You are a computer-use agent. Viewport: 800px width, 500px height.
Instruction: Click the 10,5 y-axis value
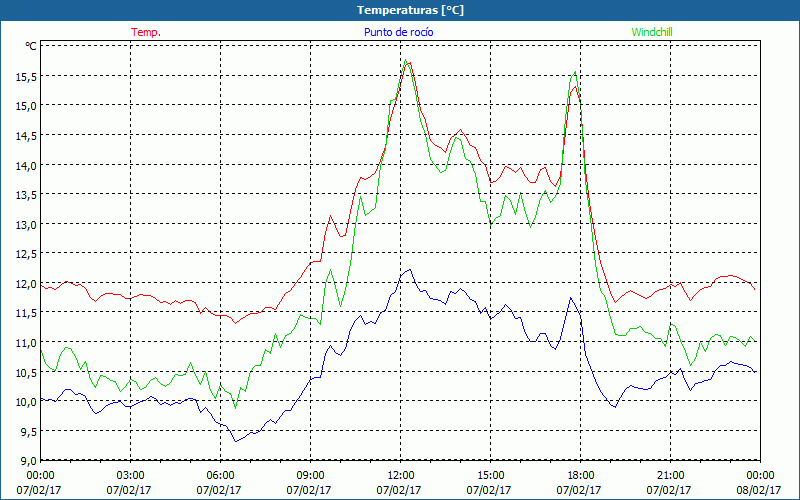point(27,372)
